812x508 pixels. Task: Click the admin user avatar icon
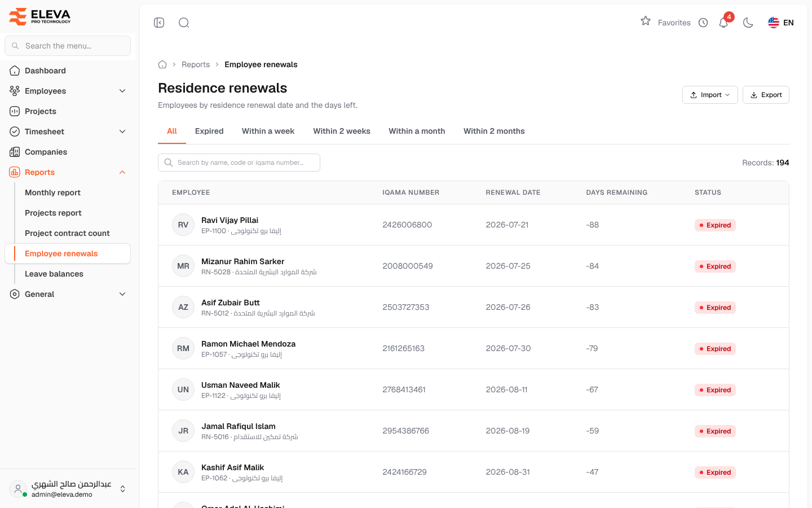17,489
